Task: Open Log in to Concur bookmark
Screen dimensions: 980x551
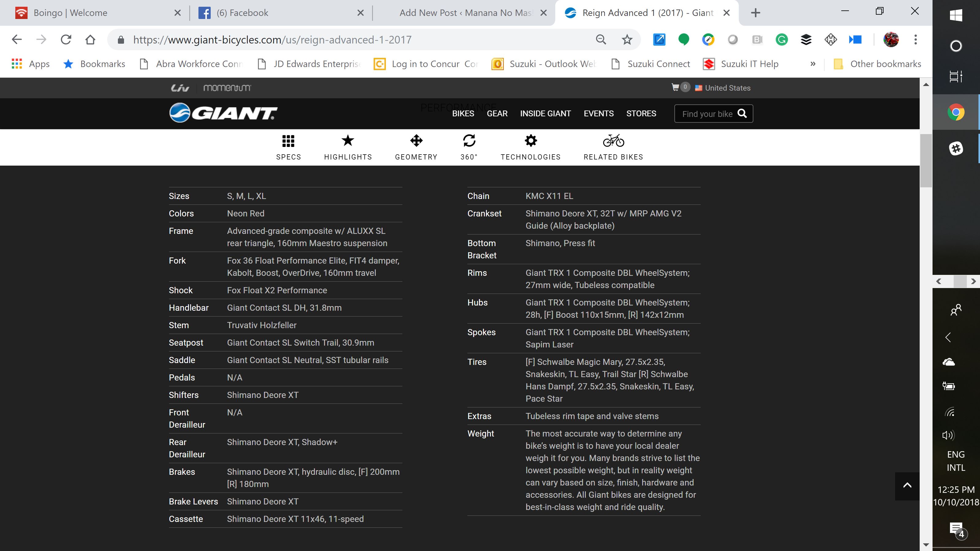Action: pos(426,64)
